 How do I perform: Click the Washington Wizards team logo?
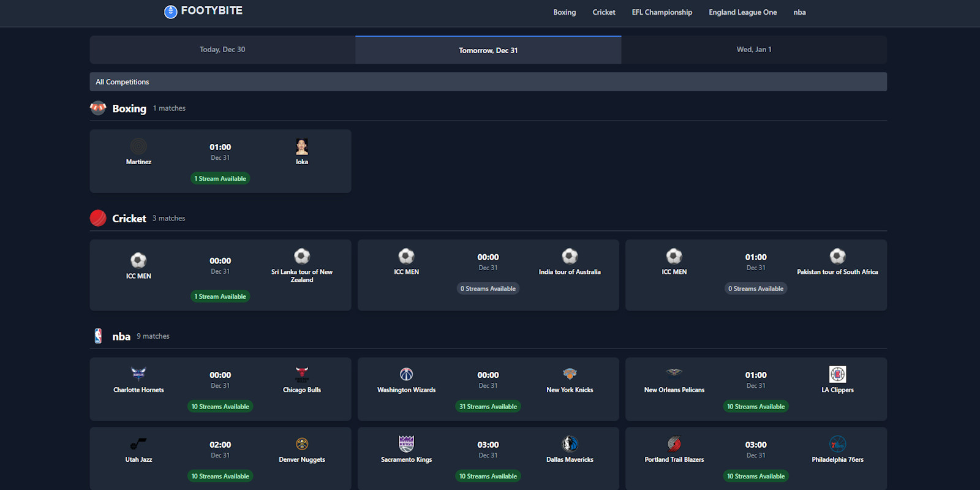[x=406, y=374]
